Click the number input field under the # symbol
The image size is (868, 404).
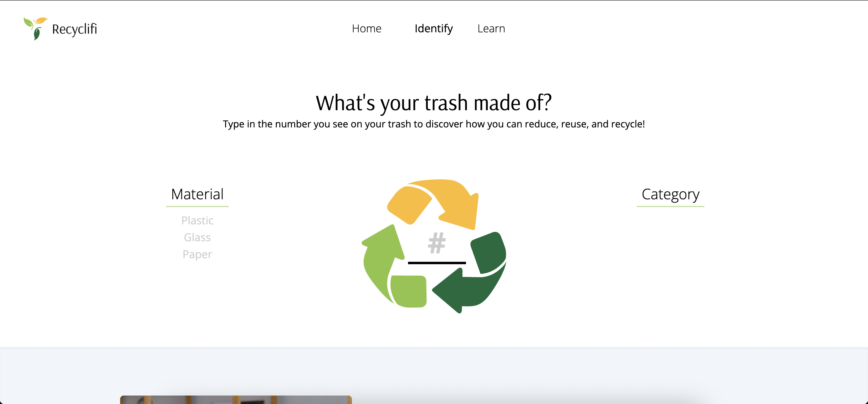tap(436, 261)
